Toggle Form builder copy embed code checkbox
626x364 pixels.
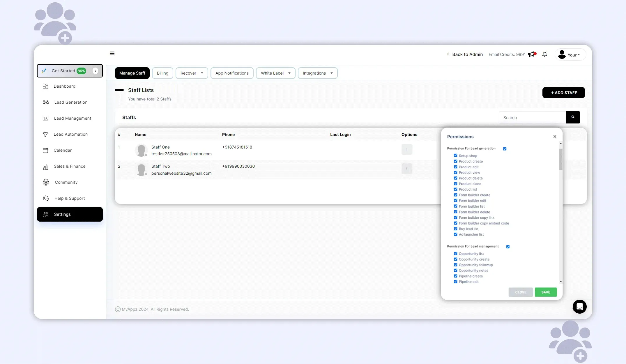(456, 223)
